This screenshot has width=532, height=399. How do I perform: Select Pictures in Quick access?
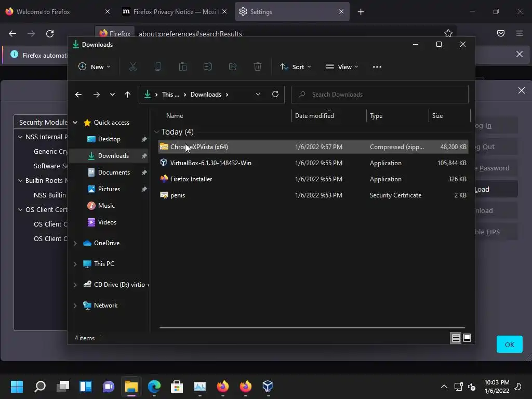[x=109, y=189]
